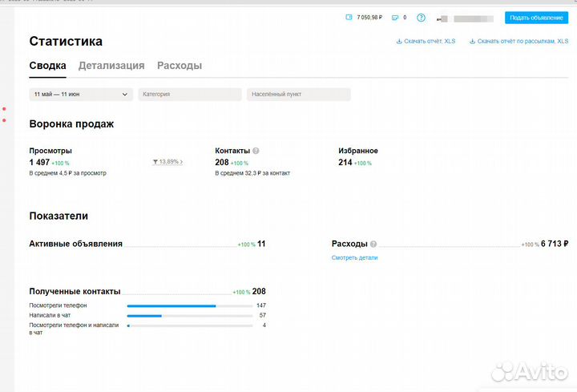Click the Показатели heading
Screen dimensions: 577x392
pos(59,216)
